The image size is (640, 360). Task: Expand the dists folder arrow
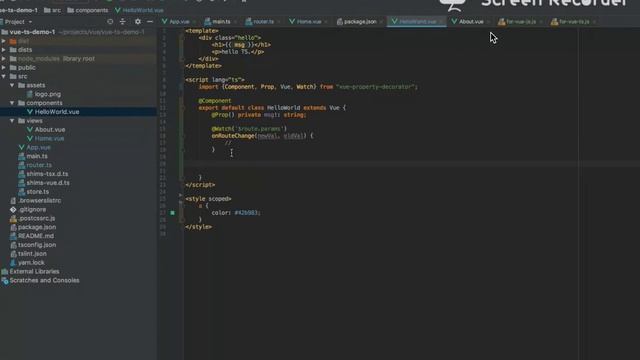tap(4, 50)
